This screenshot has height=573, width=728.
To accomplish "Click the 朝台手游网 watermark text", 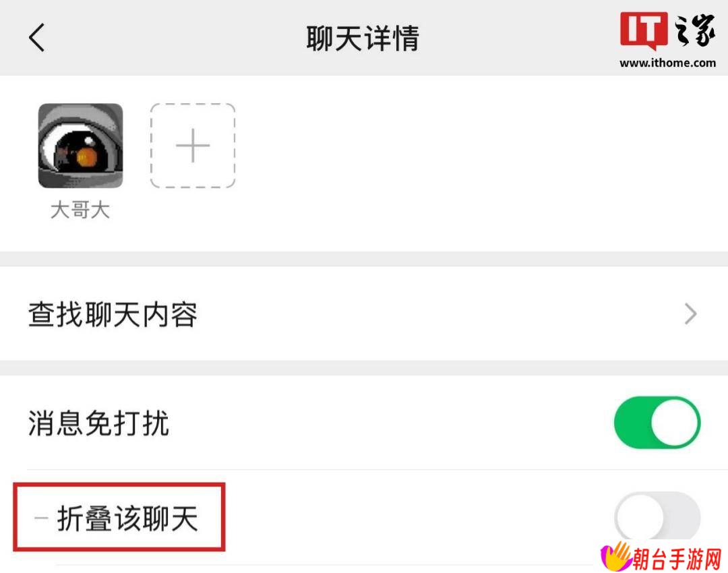I will [x=677, y=559].
